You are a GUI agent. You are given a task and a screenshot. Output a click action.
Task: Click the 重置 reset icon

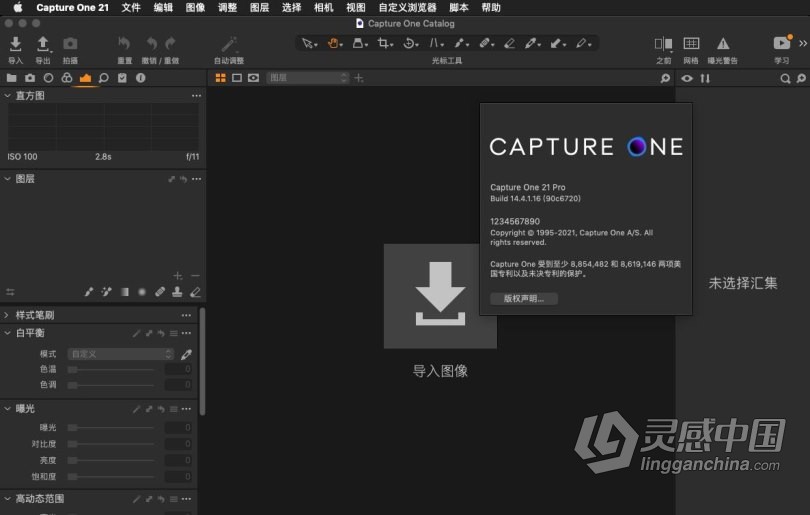click(124, 43)
